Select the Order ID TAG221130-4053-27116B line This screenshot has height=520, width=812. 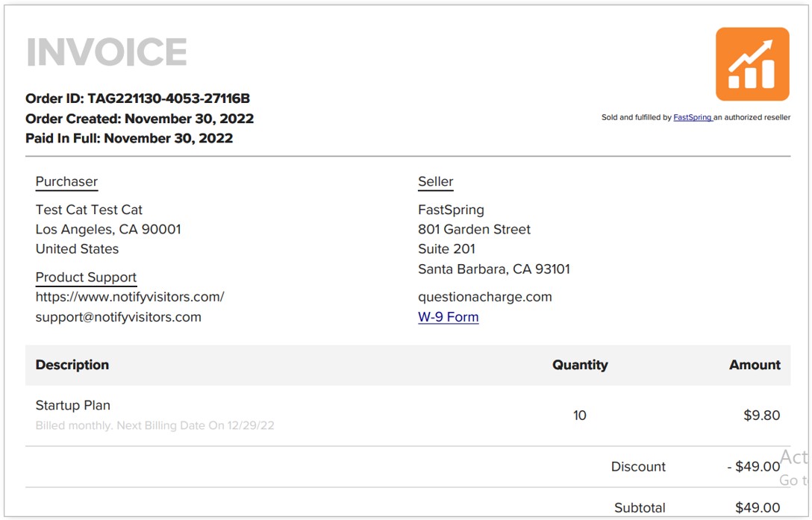pyautogui.click(x=138, y=98)
